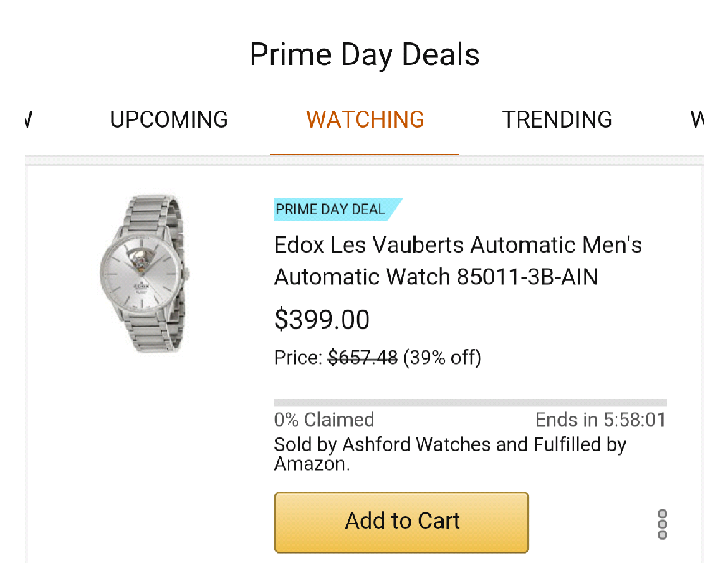
Task: Click the 0% Claimed label
Action: pyautogui.click(x=324, y=420)
